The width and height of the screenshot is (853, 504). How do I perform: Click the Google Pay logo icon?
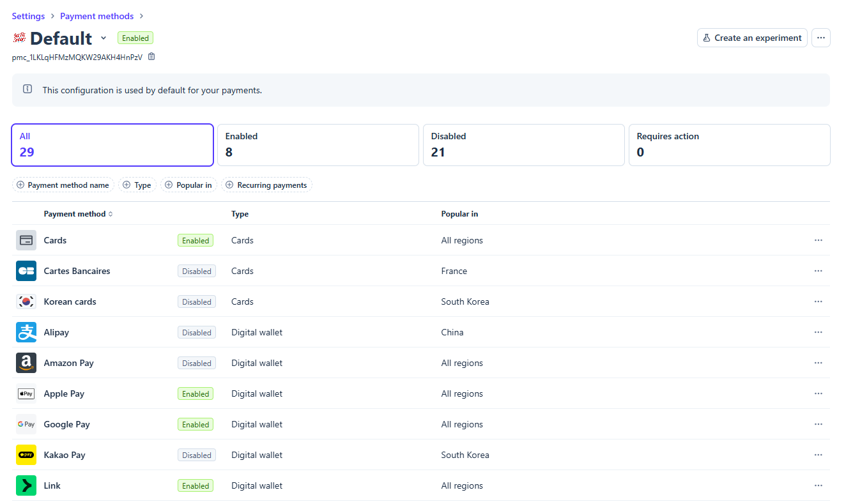[x=26, y=424]
